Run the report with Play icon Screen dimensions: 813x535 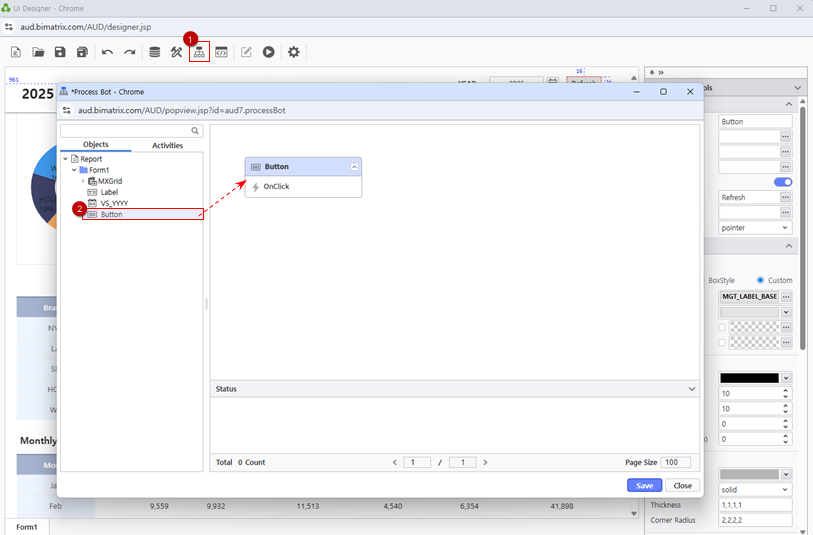pyautogui.click(x=269, y=52)
